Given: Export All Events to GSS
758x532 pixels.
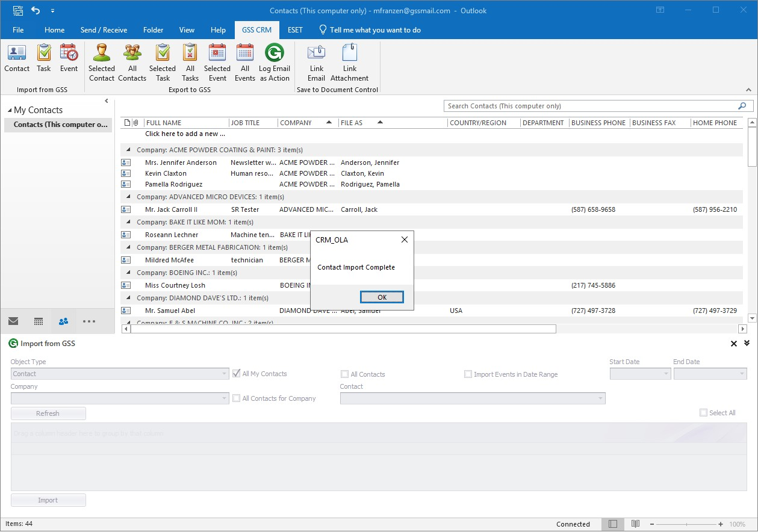Looking at the screenshot, I should click(x=244, y=63).
